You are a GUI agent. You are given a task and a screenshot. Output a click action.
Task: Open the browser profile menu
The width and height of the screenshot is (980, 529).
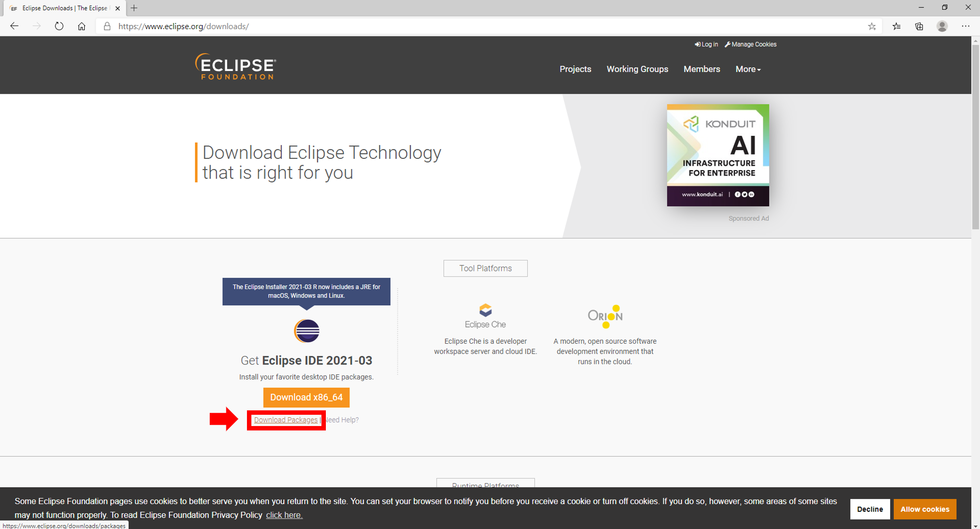942,26
